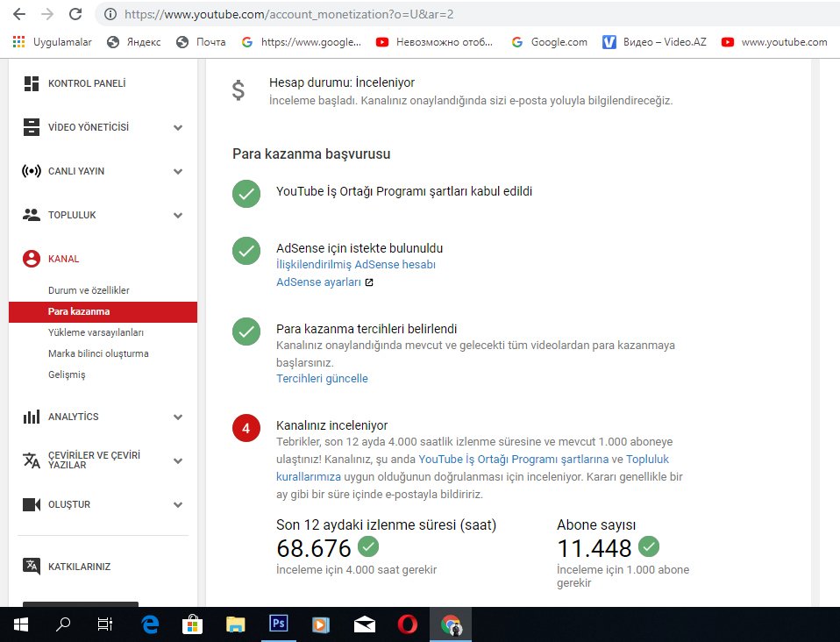Click the Topluluk people icon
This screenshot has height=642, width=840.
(32, 215)
